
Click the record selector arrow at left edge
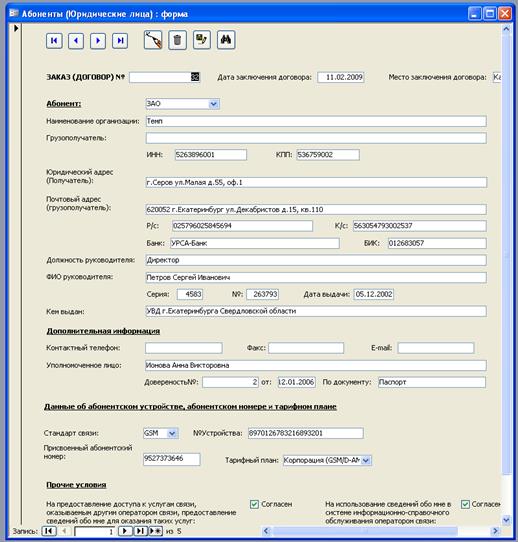point(16,28)
